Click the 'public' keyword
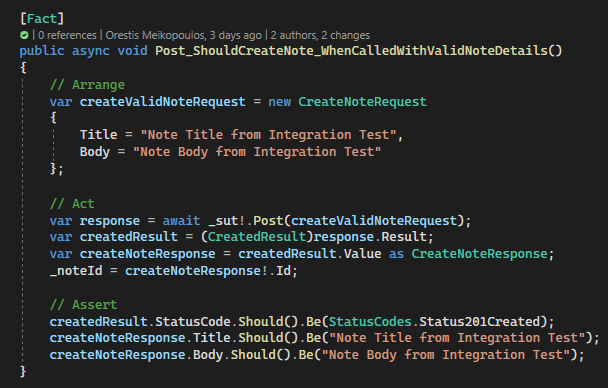The height and width of the screenshot is (388, 608). pyautogui.click(x=42, y=50)
